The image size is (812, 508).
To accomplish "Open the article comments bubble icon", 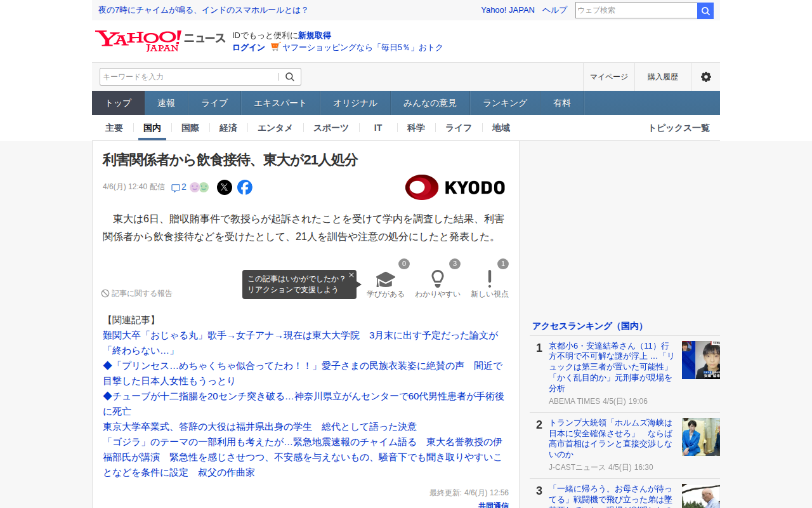I will pos(176,188).
